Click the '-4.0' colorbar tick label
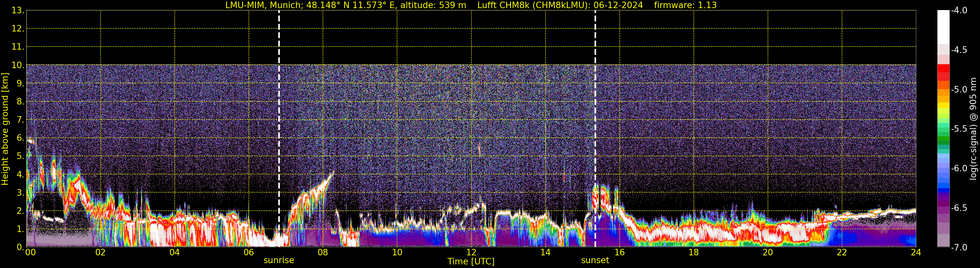This screenshot has height=268, width=980. pyautogui.click(x=959, y=11)
